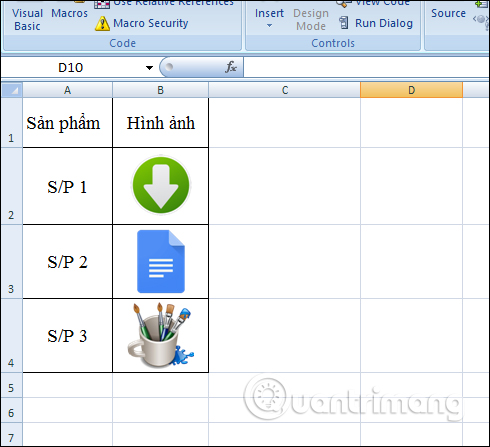Click the insert function fx icon
Viewport: 490px width, 447px height.
point(231,67)
